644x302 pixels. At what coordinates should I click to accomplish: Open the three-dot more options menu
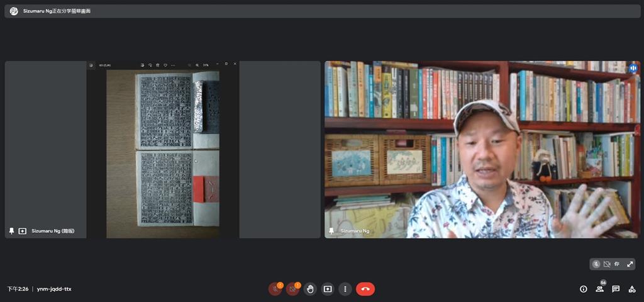(345, 289)
